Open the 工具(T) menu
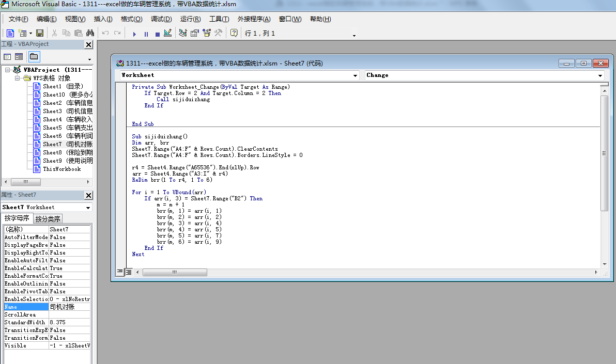The image size is (616, 364). click(x=219, y=19)
